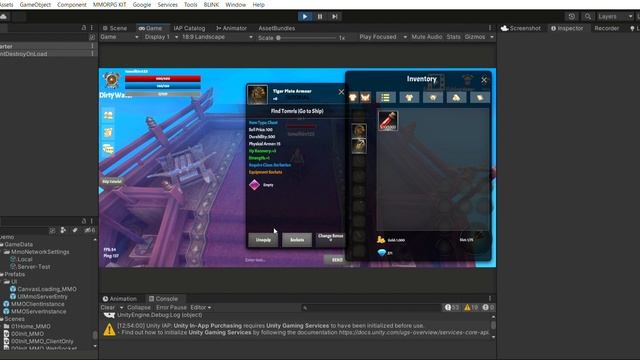Screen dimensions: 640x360
Task: Open the Play Focused dropdown
Action: coord(382,37)
